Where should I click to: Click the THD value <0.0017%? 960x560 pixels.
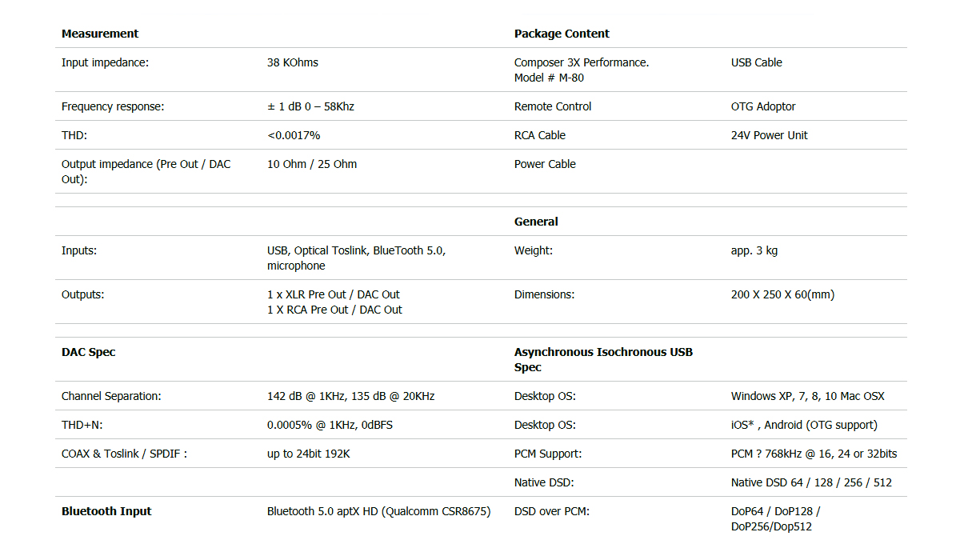tap(294, 135)
